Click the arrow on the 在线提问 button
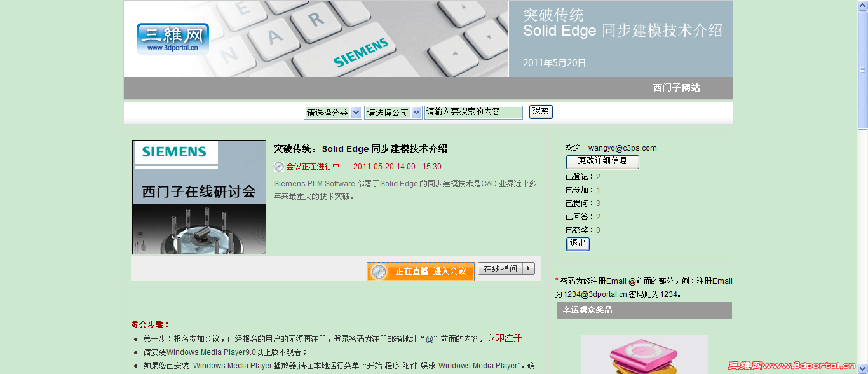Image resolution: width=868 pixels, height=374 pixels. (x=529, y=269)
